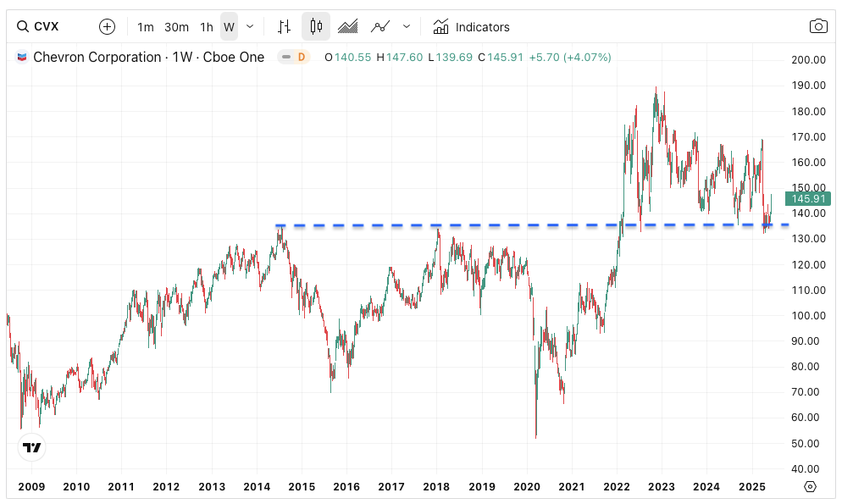Image resolution: width=842 pixels, height=504 pixels.
Task: Expand the chart style dropdown
Action: (x=407, y=26)
